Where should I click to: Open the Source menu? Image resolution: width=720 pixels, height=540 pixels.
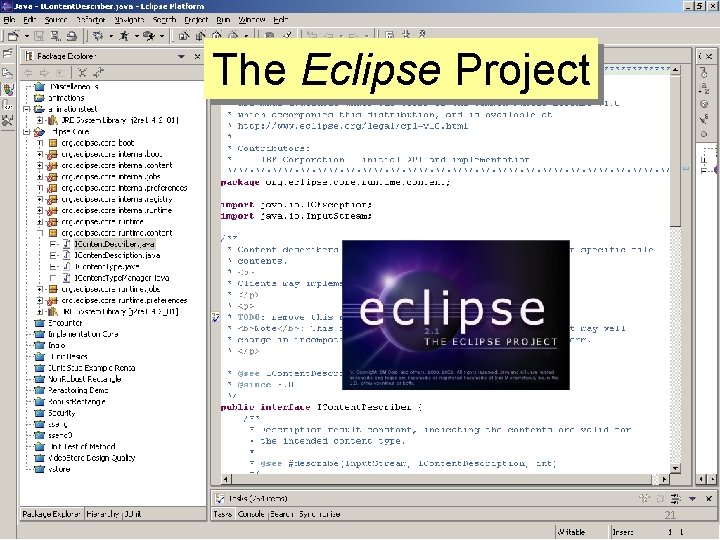click(x=56, y=20)
